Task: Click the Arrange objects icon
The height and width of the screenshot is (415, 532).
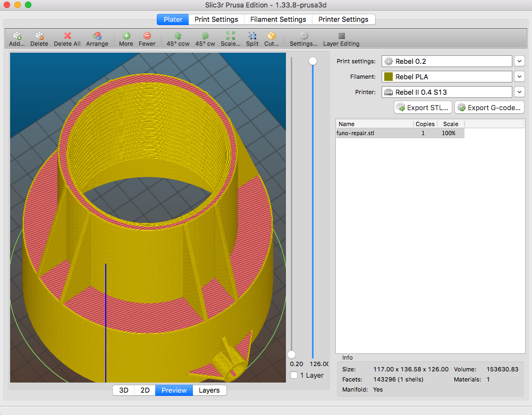Action: pyautogui.click(x=97, y=36)
